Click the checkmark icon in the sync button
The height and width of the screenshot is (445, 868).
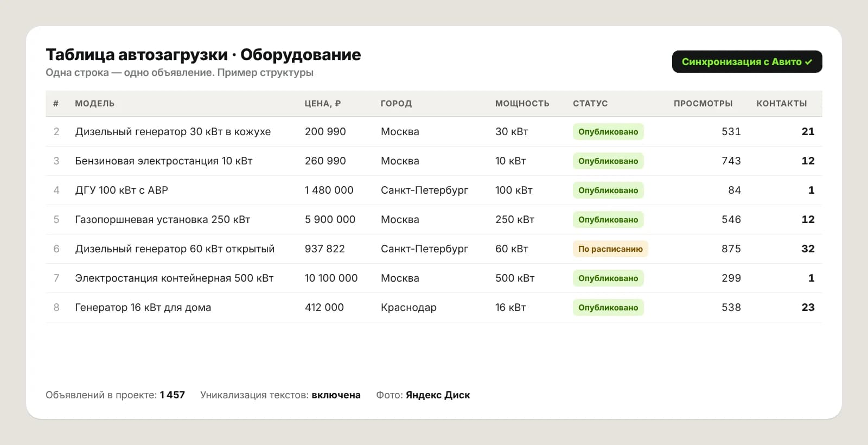coord(808,62)
